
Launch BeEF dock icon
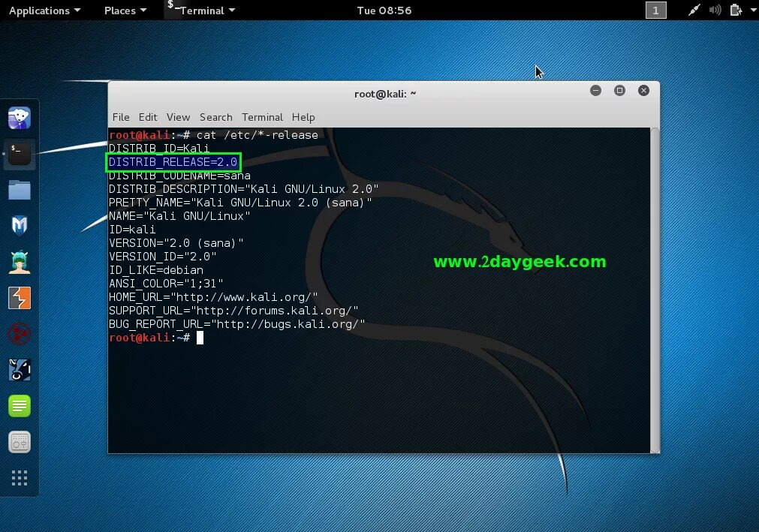click(20, 370)
